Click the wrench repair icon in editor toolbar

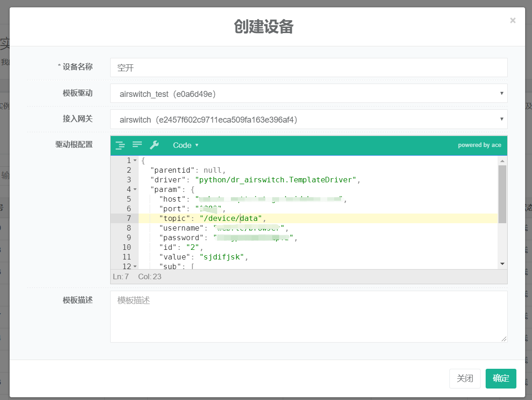coord(154,145)
